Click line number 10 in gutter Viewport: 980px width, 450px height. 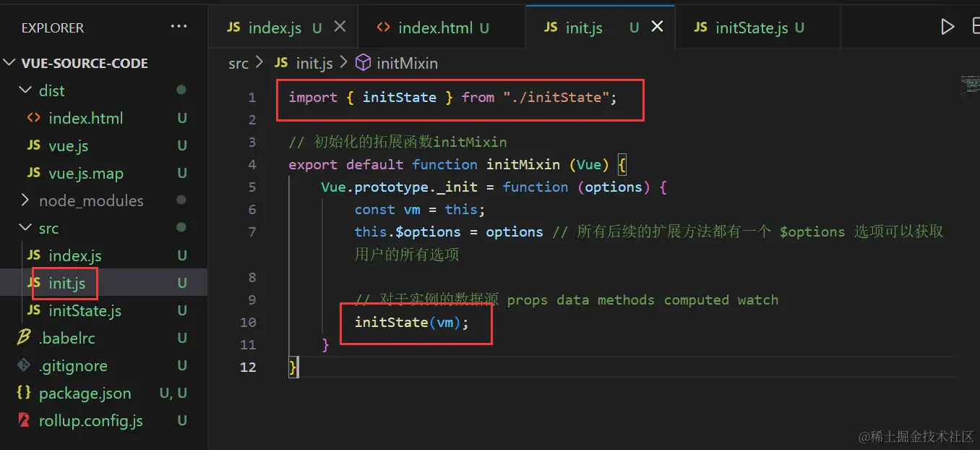click(x=248, y=322)
